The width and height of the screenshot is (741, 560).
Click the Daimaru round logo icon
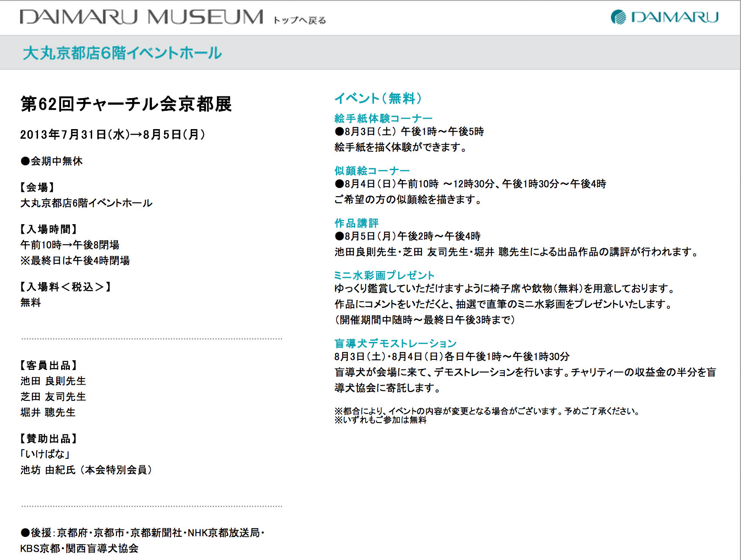tap(618, 17)
